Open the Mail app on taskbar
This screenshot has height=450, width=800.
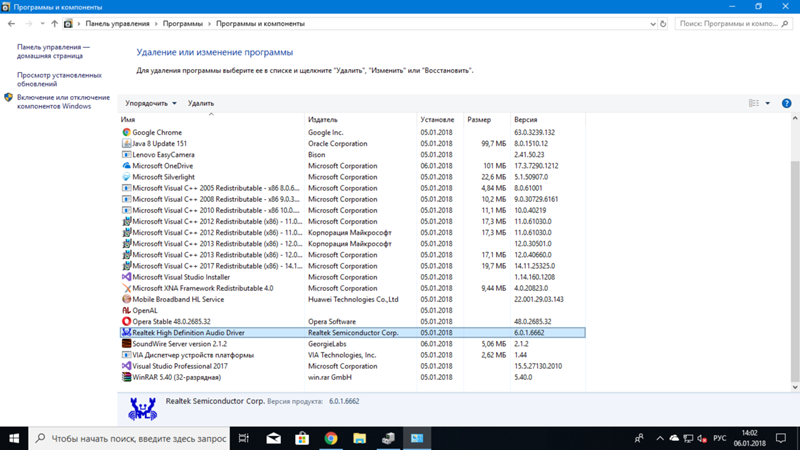tap(273, 438)
